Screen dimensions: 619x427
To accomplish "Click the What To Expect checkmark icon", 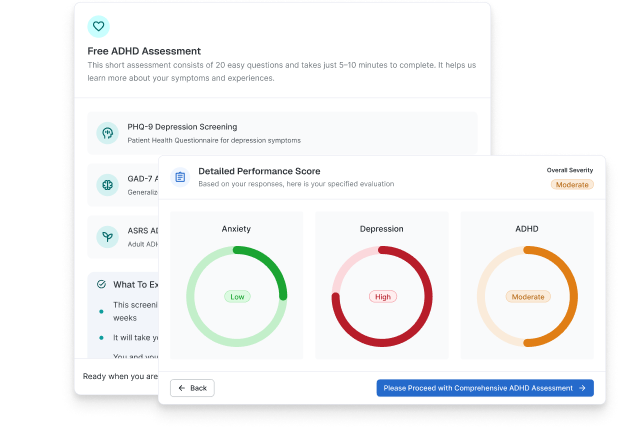I will point(102,284).
